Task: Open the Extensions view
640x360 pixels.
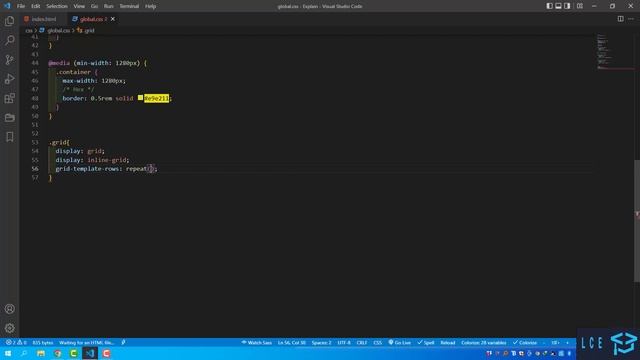Action: pos(9,98)
